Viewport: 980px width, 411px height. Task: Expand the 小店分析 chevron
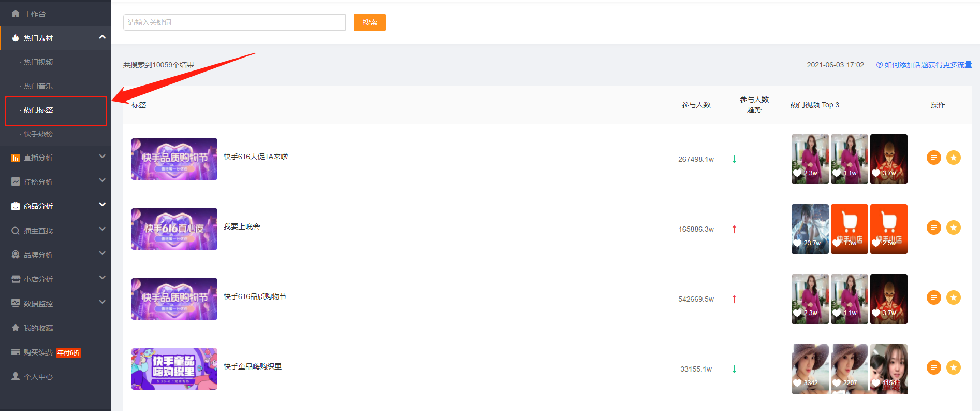click(102, 278)
